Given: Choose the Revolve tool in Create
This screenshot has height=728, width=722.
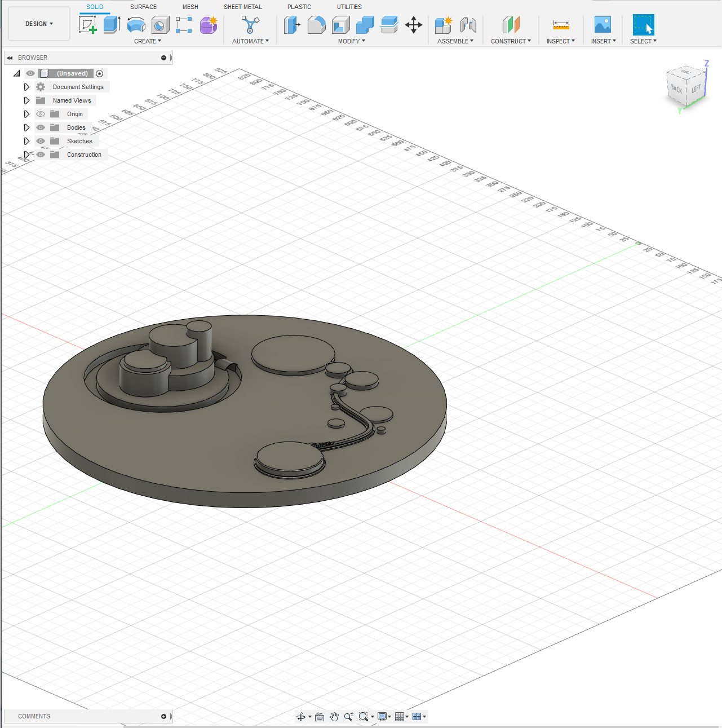Looking at the screenshot, I should pos(136,25).
